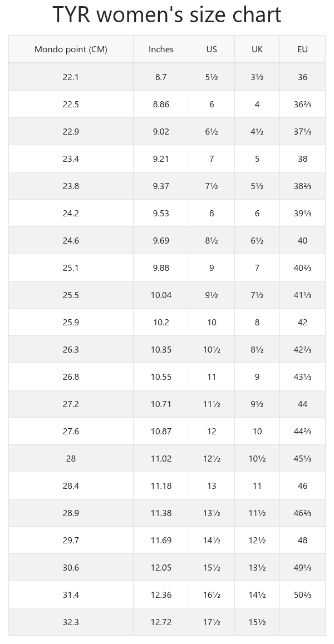The width and height of the screenshot is (334, 644).
Task: Click the UK size 12½ cell
Action: click(x=257, y=541)
